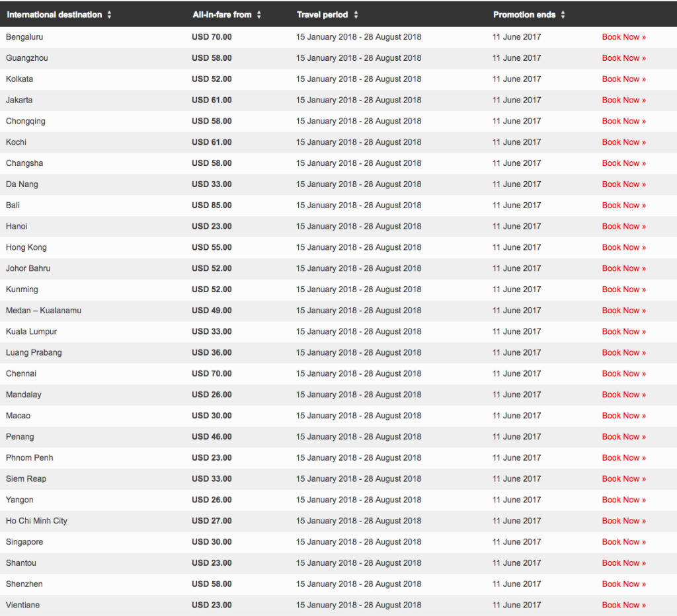This screenshot has width=677, height=616.
Task: Open Book Now for Kuala Lumpur
Action: point(623,332)
